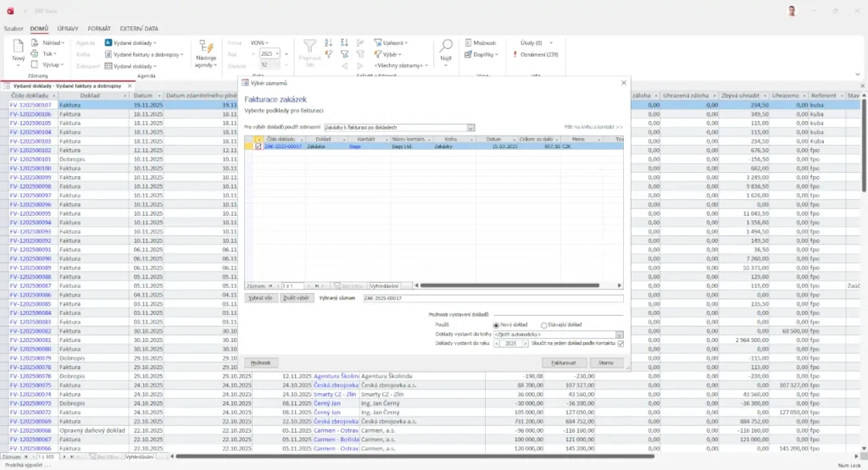Switch to the ÚPRAVY ribbon tab
This screenshot has width=868, height=470.
click(68, 28)
